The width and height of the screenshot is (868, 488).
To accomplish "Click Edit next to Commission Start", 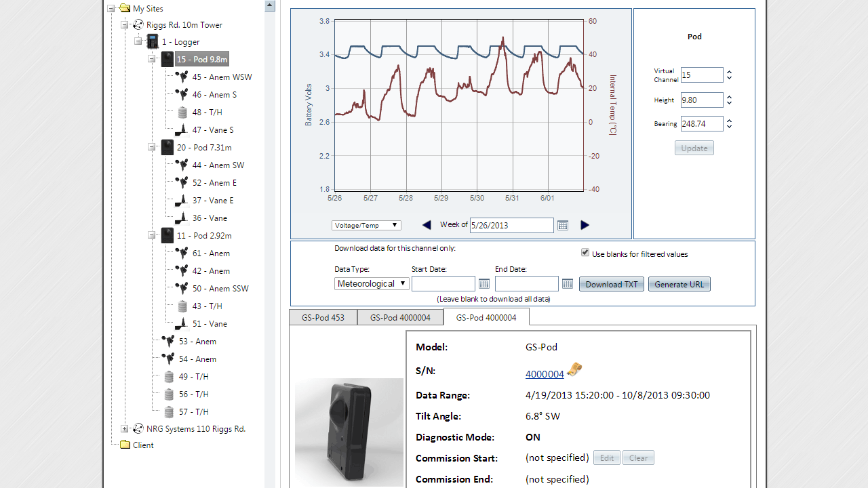I will point(607,458).
